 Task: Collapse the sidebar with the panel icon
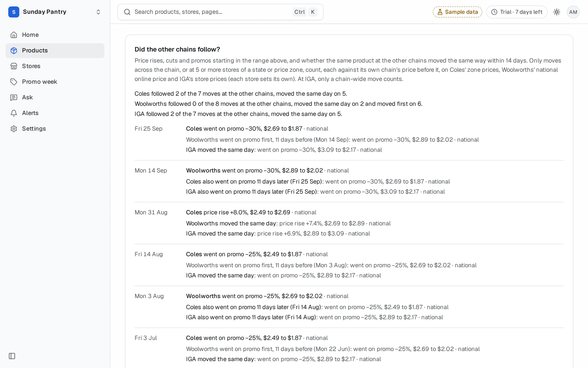12,356
